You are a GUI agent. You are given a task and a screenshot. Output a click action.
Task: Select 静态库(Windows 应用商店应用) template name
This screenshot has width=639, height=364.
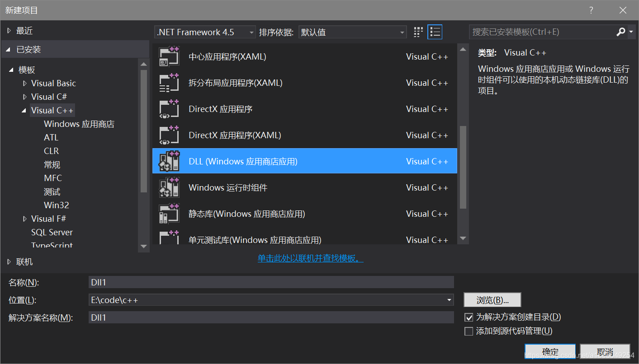click(247, 214)
